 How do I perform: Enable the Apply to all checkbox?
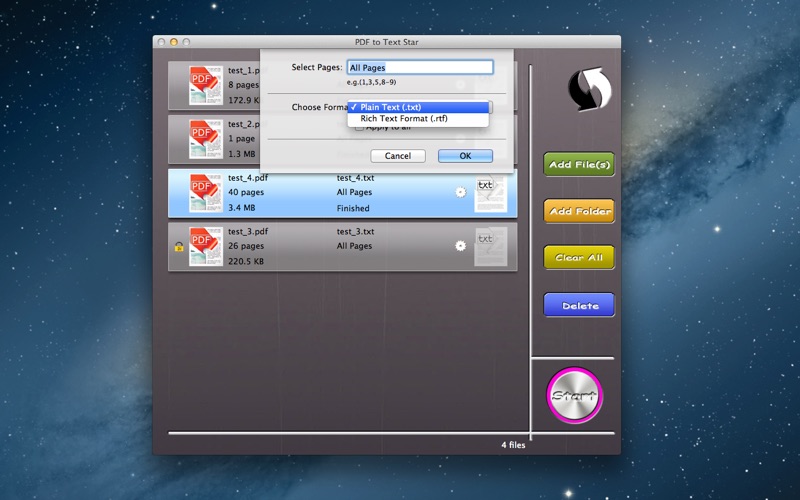pos(360,128)
